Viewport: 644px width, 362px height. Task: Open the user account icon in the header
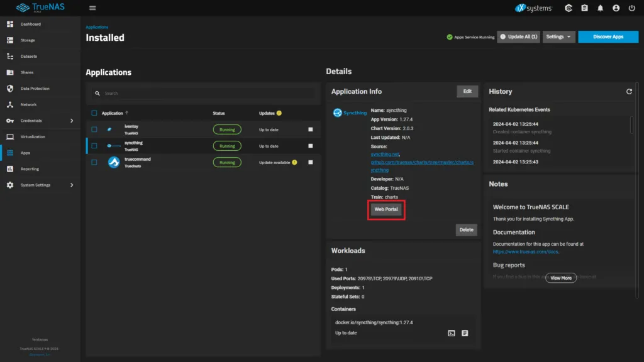(x=616, y=8)
